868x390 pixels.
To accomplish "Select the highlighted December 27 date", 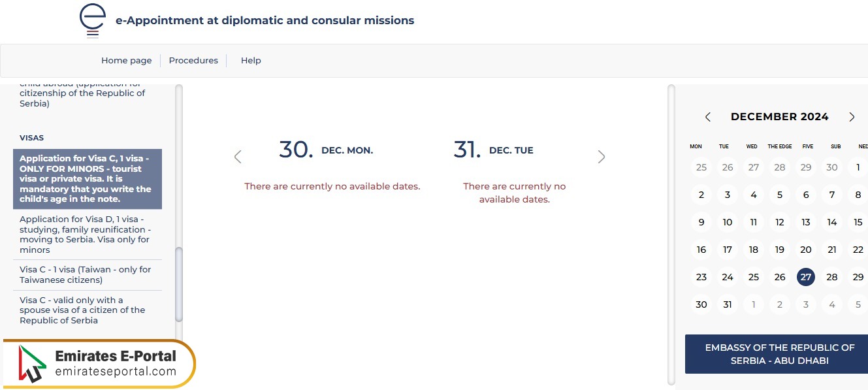I will click(805, 277).
